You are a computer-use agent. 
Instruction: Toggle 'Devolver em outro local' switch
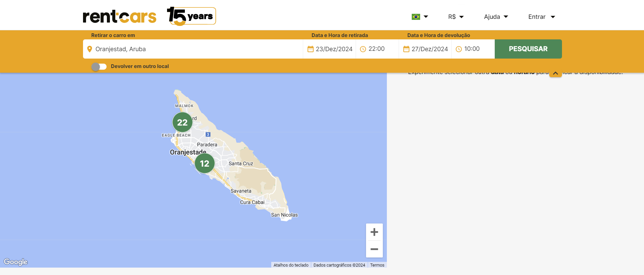[x=99, y=67]
